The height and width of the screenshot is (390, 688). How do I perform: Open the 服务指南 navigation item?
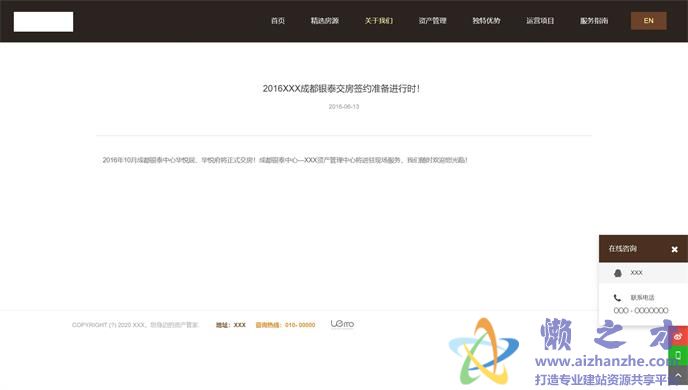[594, 21]
